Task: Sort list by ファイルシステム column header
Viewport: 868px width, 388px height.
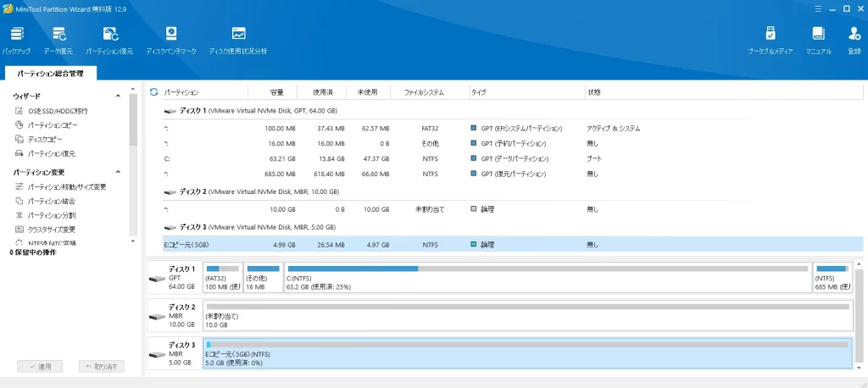Action: tap(420, 91)
